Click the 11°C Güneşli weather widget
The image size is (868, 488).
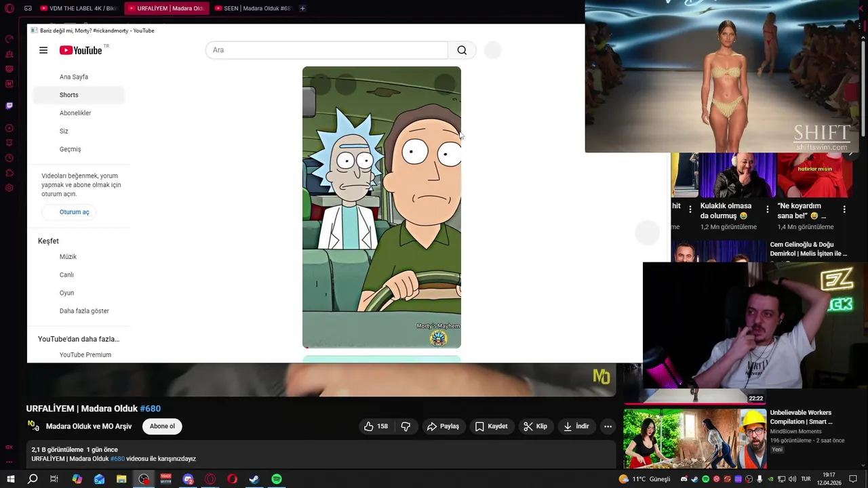[645, 479]
